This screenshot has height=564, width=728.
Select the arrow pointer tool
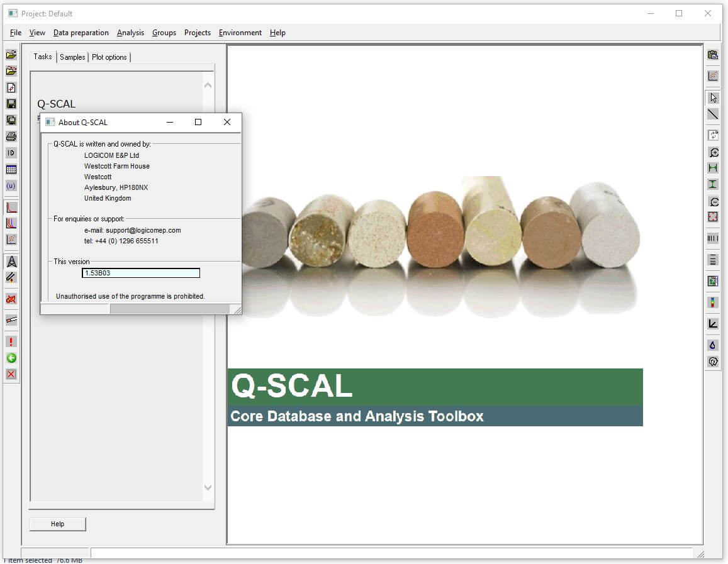[713, 98]
